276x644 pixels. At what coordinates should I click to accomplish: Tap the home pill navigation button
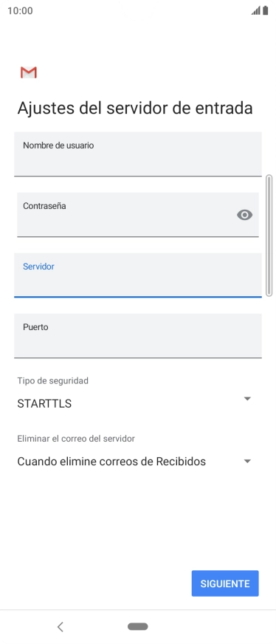pyautogui.click(x=138, y=626)
